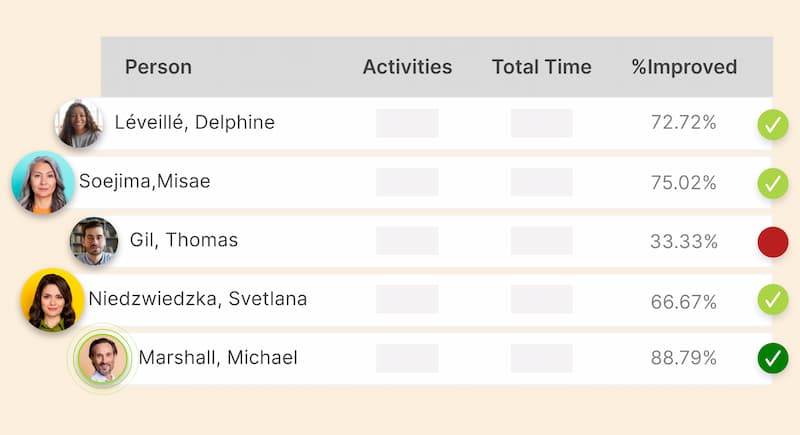Sort by the Person column header
The width and height of the screenshot is (800, 435).
point(158,67)
